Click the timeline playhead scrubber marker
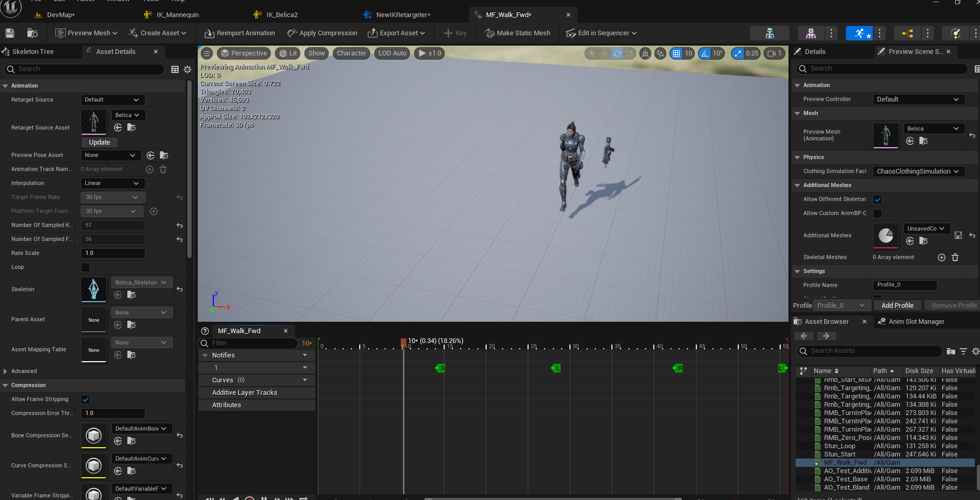 [x=403, y=342]
